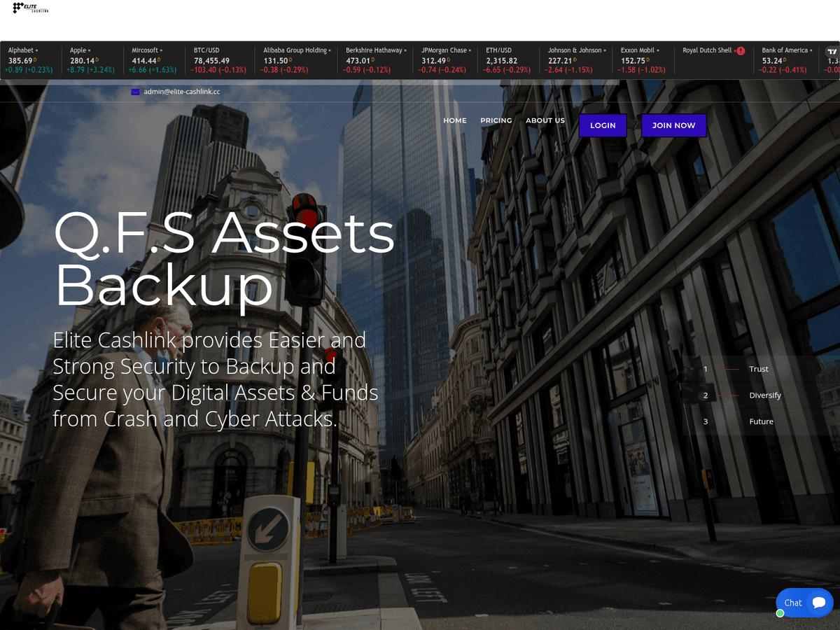Open the ETH/USD ticker quote
The height and width of the screenshot is (630, 840).
tap(510, 60)
